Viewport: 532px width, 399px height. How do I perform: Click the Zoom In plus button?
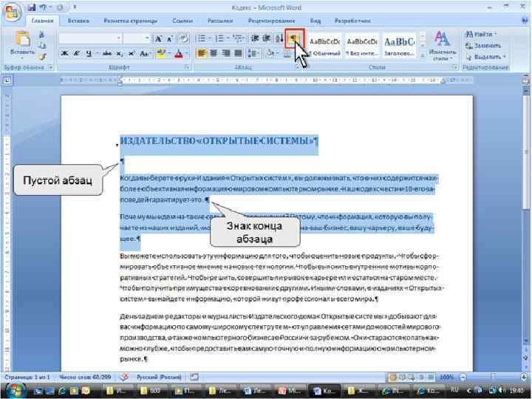point(525,377)
